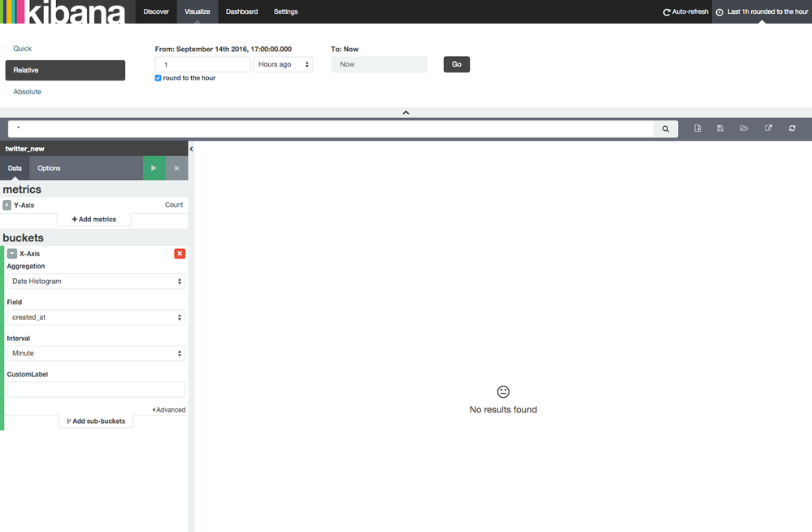Open the Interval dropdown showing Minute
The width and height of the screenshot is (812, 532).
[96, 353]
